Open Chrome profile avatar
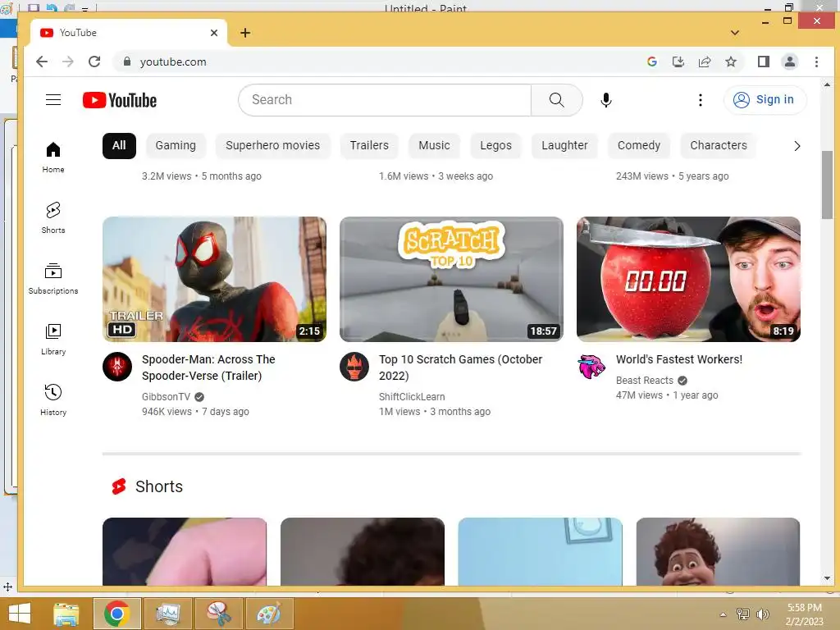The width and height of the screenshot is (840, 630). coord(790,62)
